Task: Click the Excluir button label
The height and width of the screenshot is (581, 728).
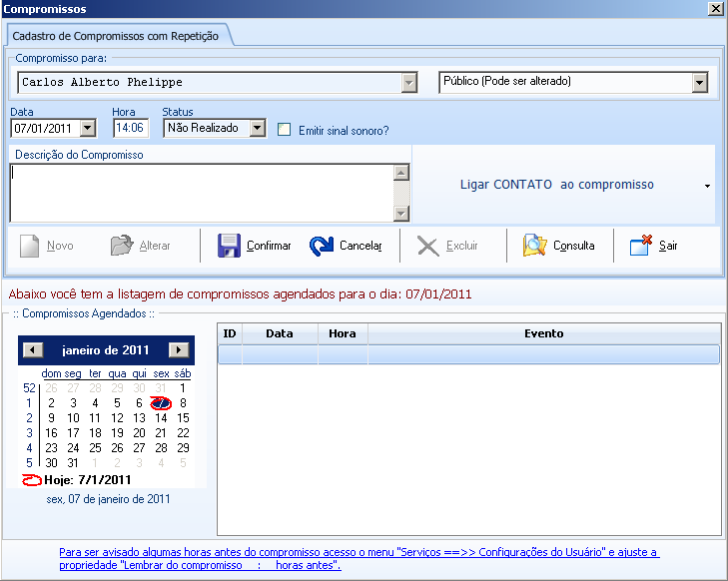Action: 462,246
